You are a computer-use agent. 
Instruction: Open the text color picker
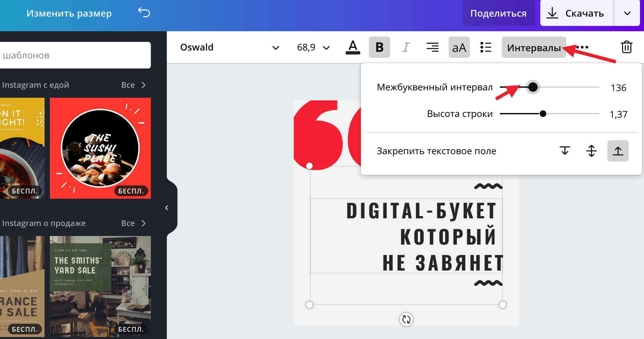click(x=353, y=47)
